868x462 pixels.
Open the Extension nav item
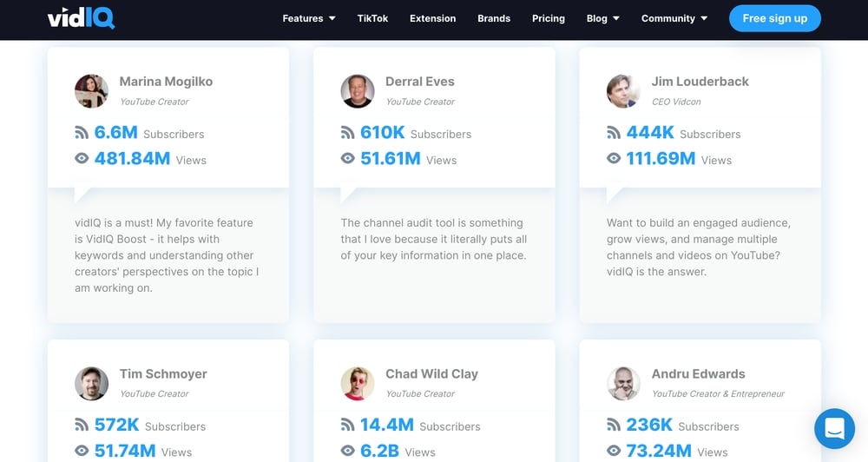click(x=433, y=18)
